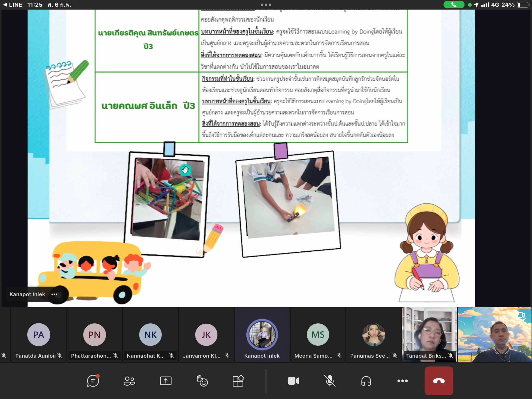532x399 pixels.
Task: Select Kanapot Inlek participant tile
Action: (262, 335)
